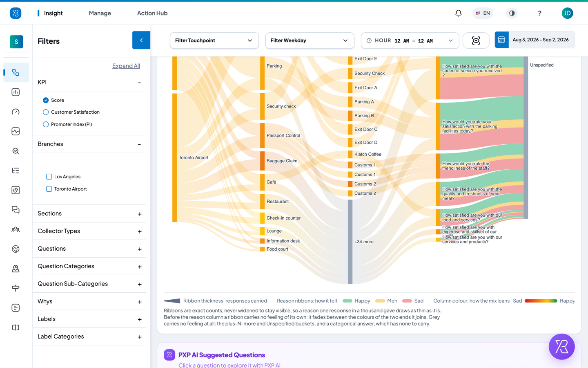Open the bar chart sidebar icon
The image size is (588, 368).
click(x=16, y=92)
